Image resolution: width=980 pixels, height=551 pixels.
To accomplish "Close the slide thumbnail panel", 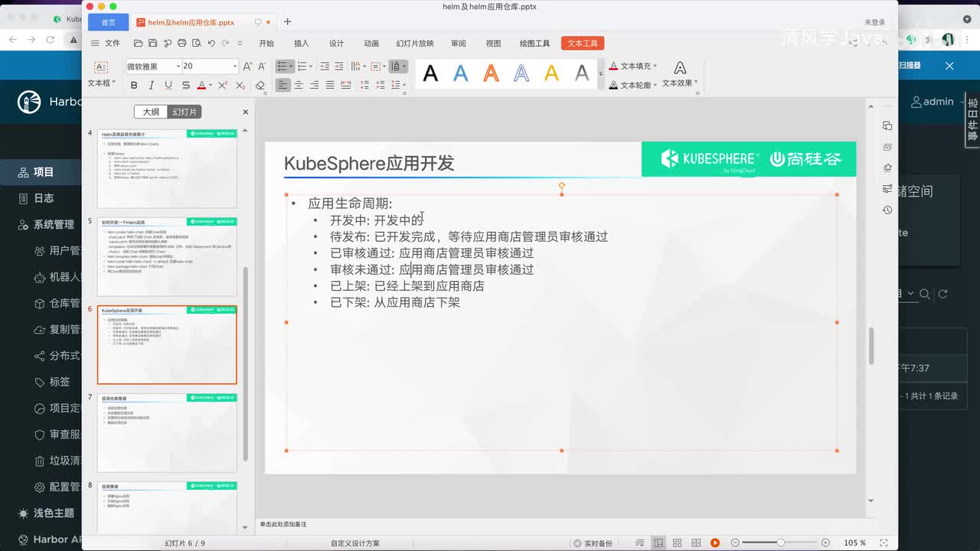I will coord(246,112).
